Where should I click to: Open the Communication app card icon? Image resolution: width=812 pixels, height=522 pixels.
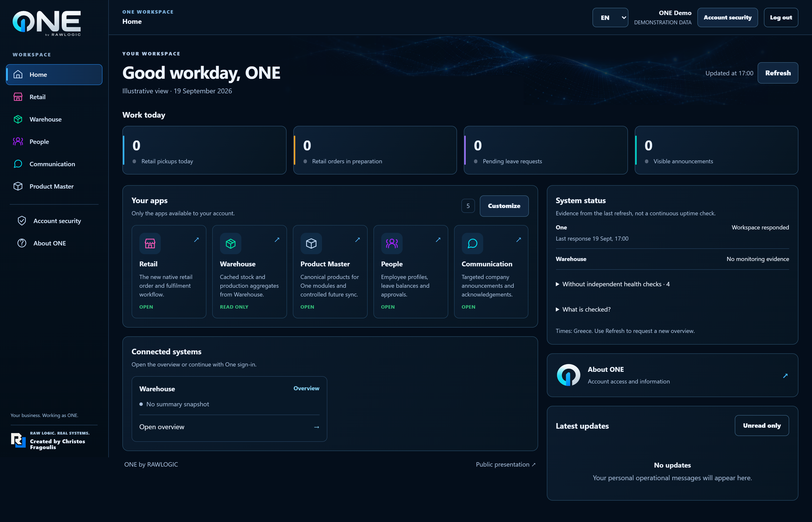tap(472, 243)
